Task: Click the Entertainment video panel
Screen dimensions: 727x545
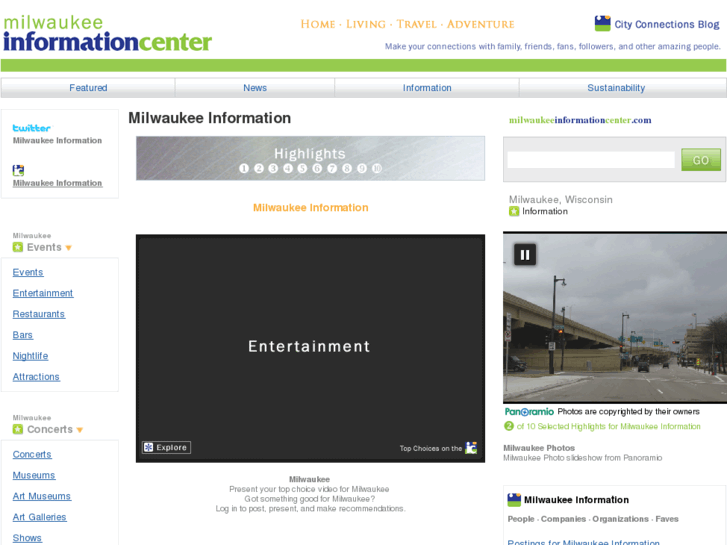Action: [x=310, y=348]
